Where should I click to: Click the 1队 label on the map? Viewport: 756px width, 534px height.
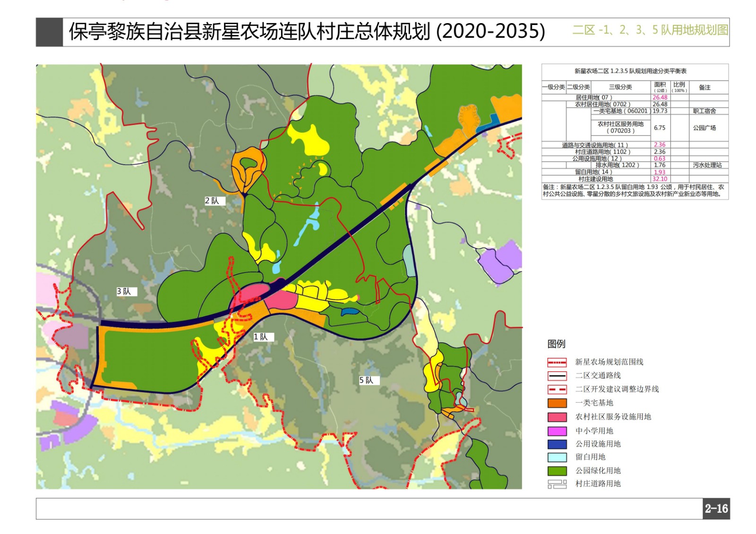pyautogui.click(x=261, y=337)
